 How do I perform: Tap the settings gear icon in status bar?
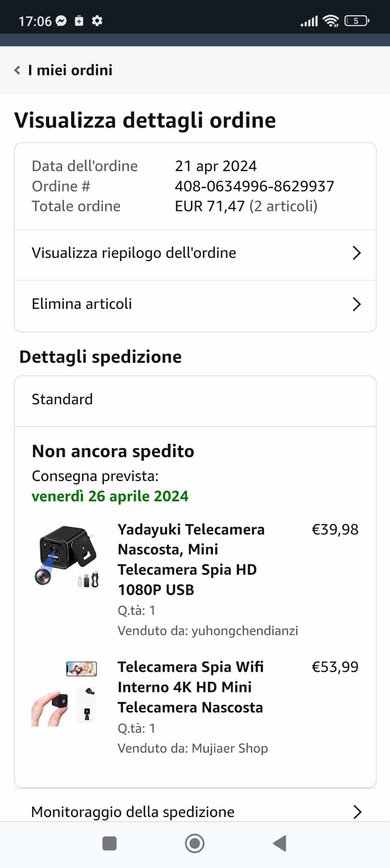97,21
